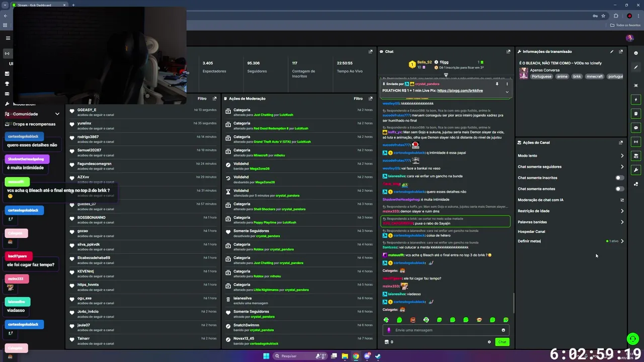Click the wrench icon on the right rail
This screenshot has width=644, height=362.
[636, 170]
